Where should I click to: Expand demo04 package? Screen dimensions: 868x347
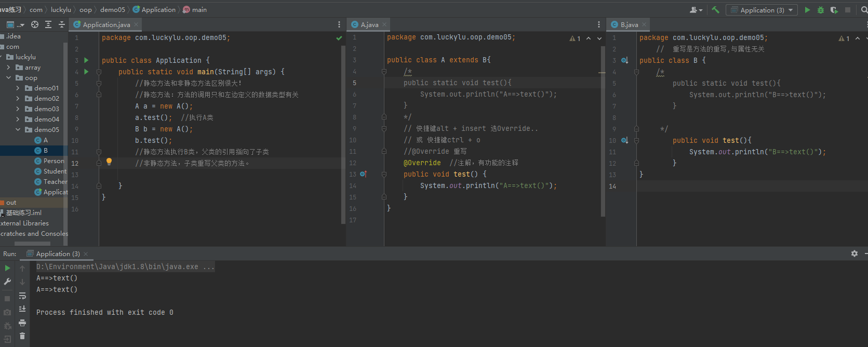(18, 119)
